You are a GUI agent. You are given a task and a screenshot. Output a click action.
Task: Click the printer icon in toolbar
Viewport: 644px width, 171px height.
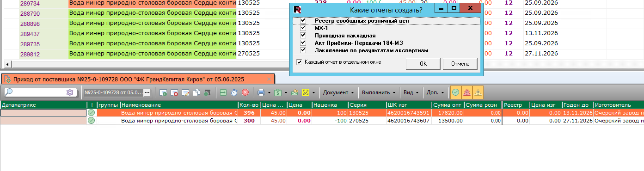[x=261, y=92]
